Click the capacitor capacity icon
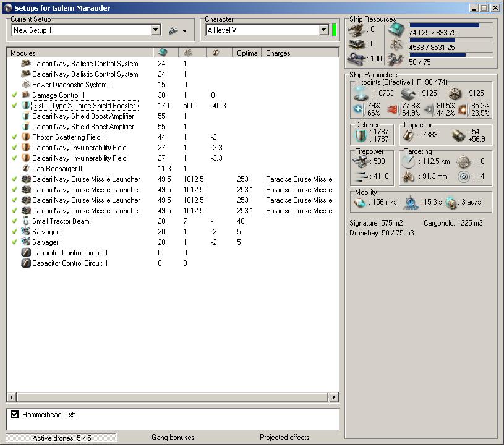 [x=409, y=135]
